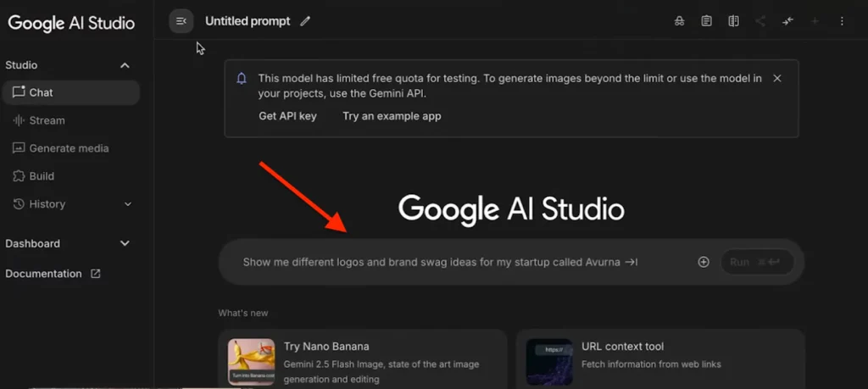Collapse the sidebar with the menu toggle icon
Viewport: 868px width, 389px height.
coord(181,21)
